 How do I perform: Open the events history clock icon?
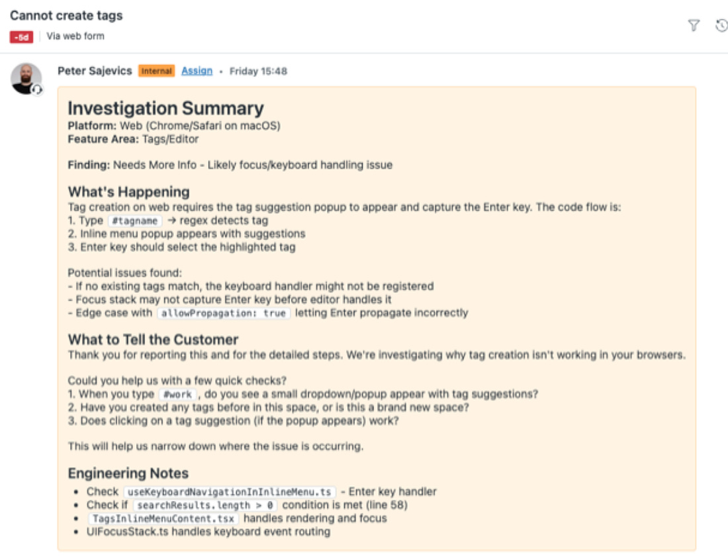pos(722,25)
